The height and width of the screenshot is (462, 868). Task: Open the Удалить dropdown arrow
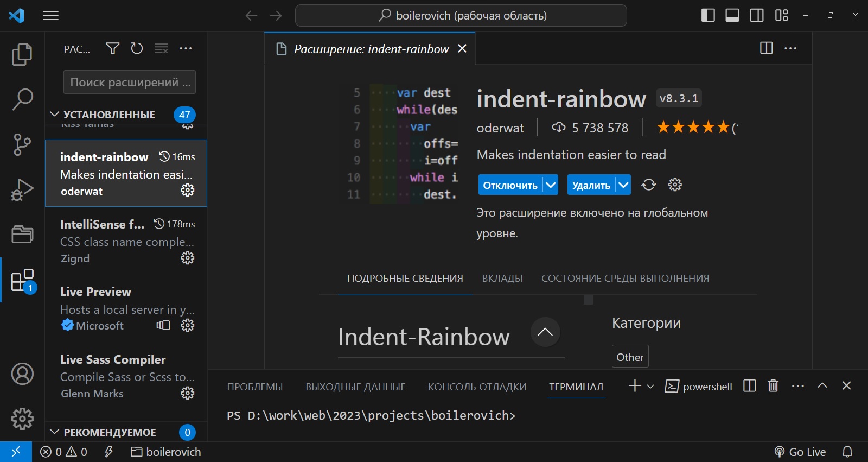coord(623,185)
